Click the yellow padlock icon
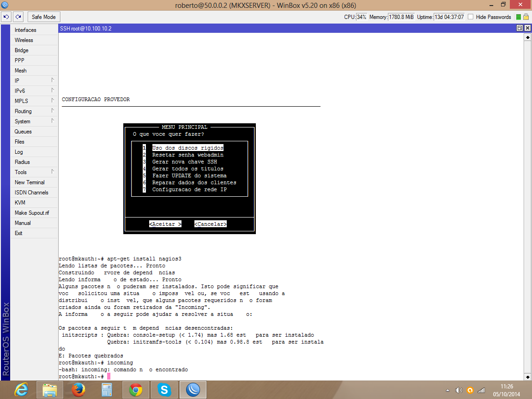The image size is (532, 399). [526, 17]
